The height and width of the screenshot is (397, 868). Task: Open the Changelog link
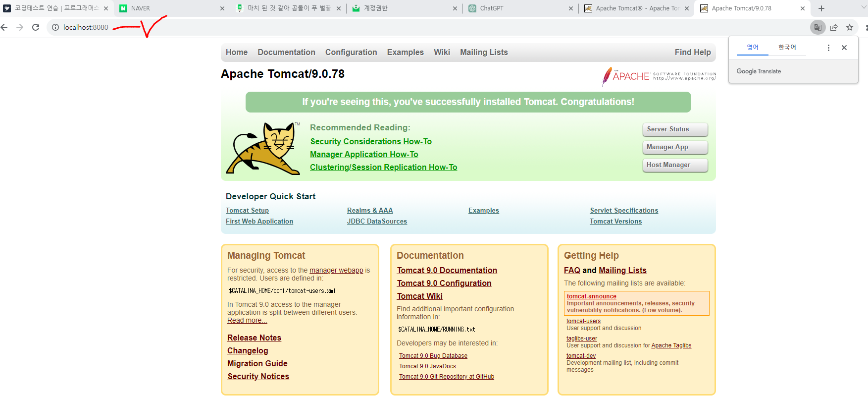click(248, 351)
